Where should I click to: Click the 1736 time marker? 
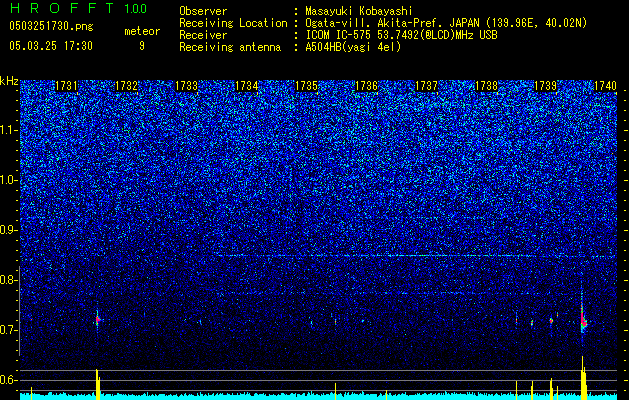pos(367,86)
